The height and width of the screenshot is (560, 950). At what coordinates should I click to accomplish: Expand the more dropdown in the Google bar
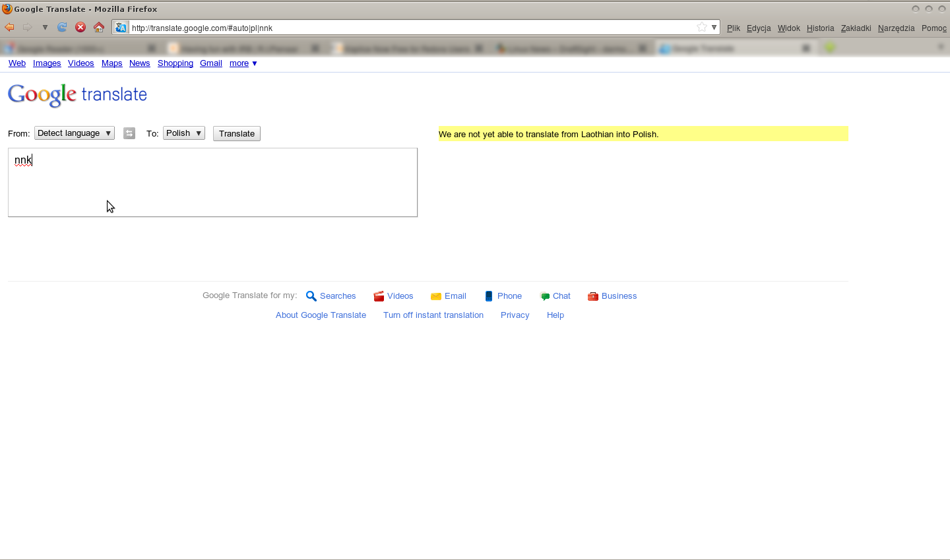point(243,63)
